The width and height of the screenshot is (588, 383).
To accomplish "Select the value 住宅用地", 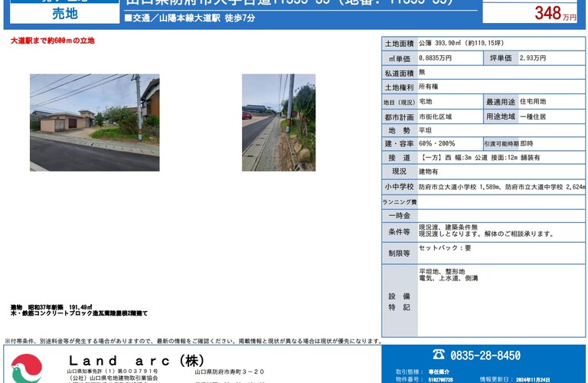I will (x=533, y=101).
